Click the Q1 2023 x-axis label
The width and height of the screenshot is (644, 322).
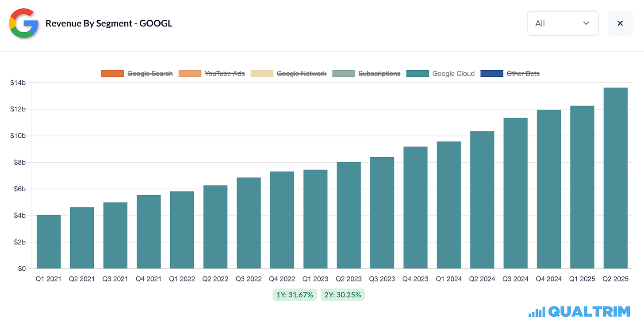315,279
